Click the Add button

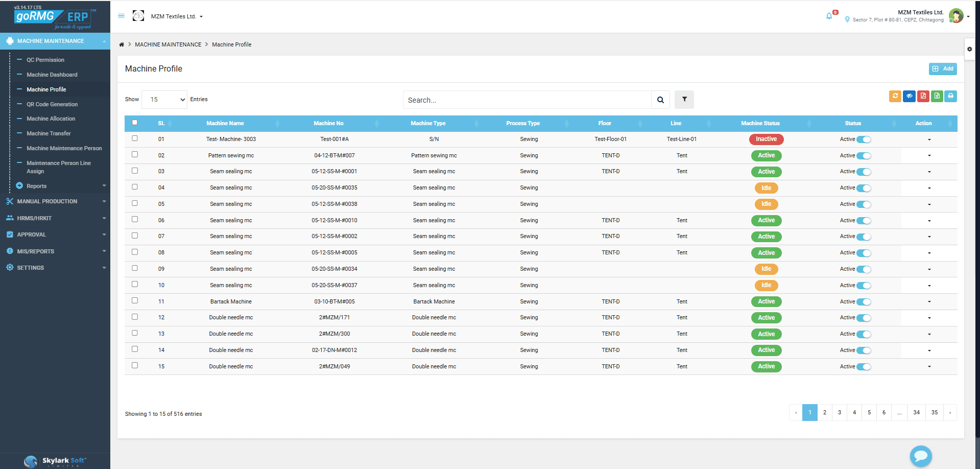[x=942, y=69]
